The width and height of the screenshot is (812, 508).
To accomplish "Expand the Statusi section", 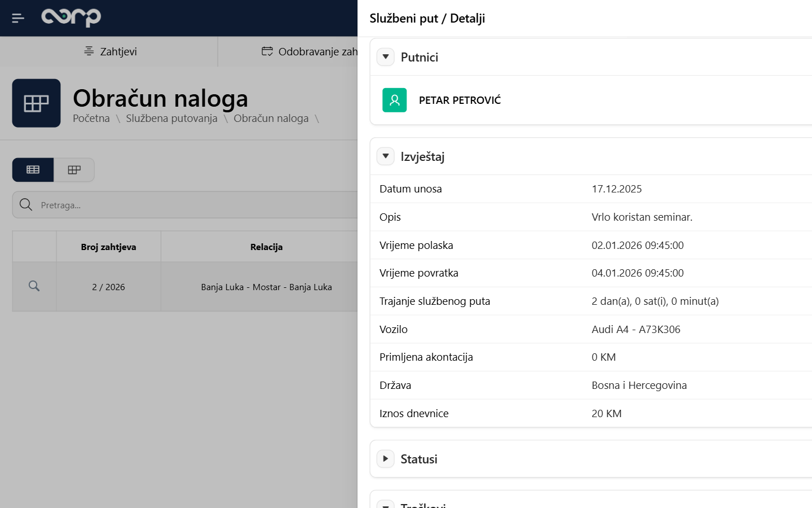I will 386,459.
